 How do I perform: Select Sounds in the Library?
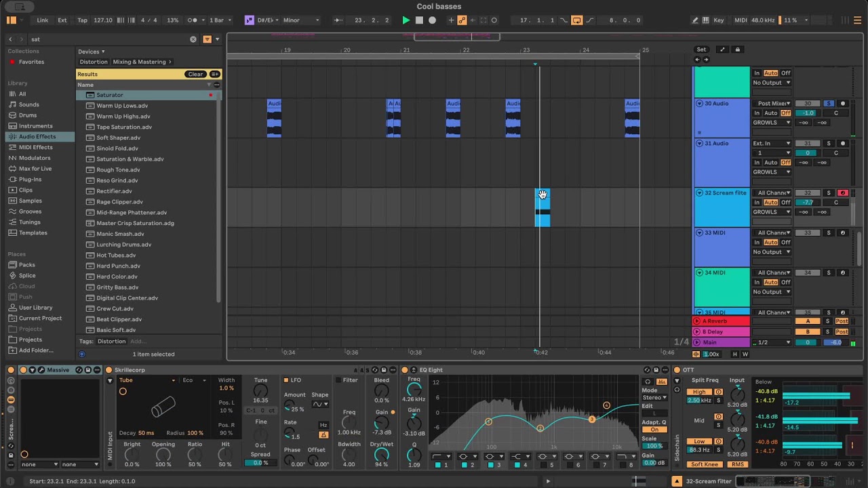[x=28, y=104]
